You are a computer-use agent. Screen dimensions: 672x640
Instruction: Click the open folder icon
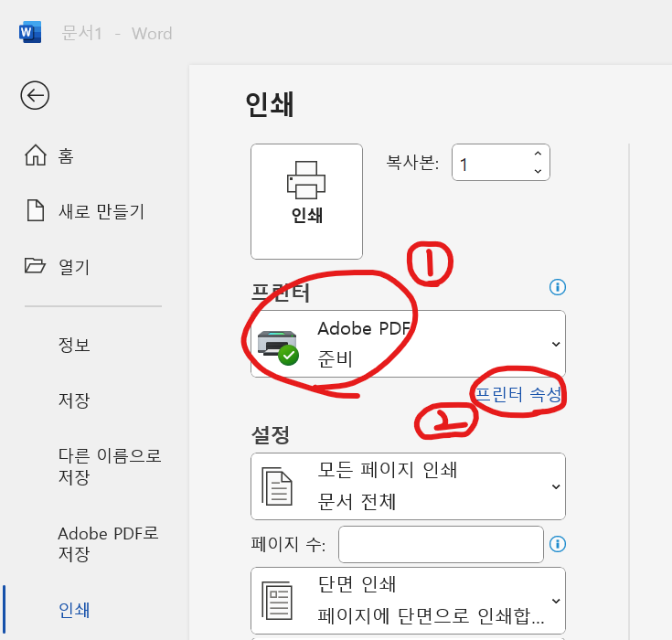(x=35, y=266)
